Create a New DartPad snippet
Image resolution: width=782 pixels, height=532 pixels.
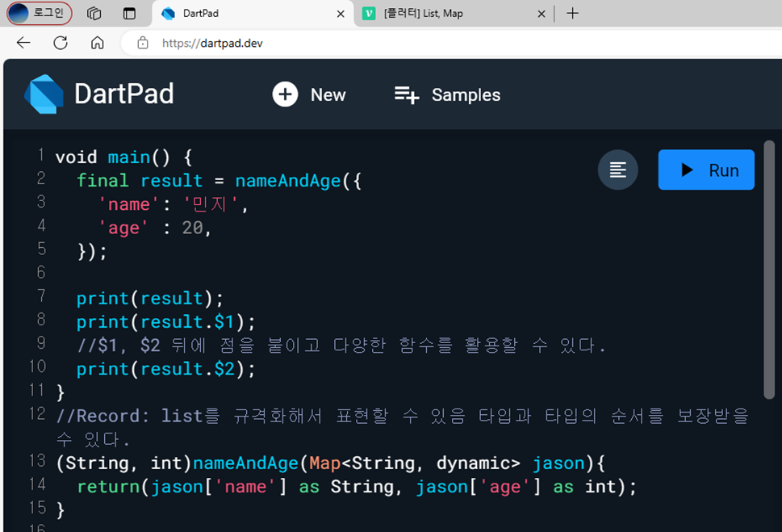pos(309,94)
